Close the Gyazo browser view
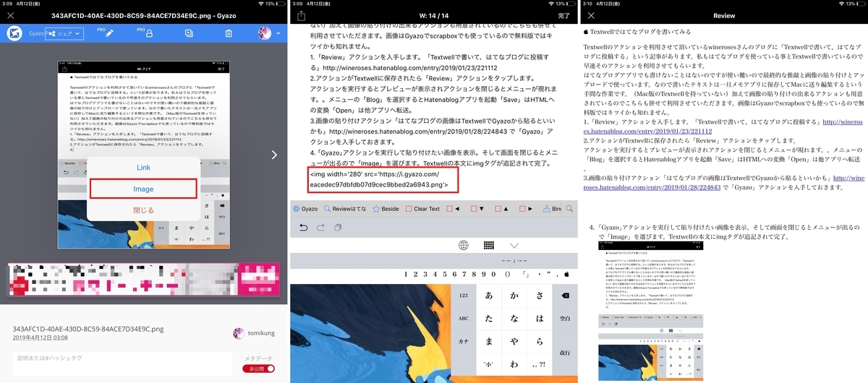This screenshot has width=868, height=383. tap(11, 14)
